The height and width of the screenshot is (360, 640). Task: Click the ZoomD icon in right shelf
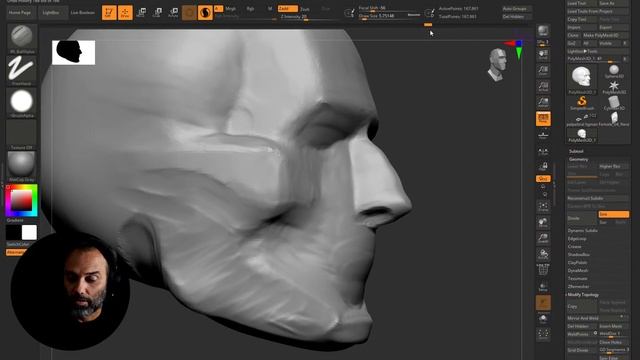[x=543, y=238]
